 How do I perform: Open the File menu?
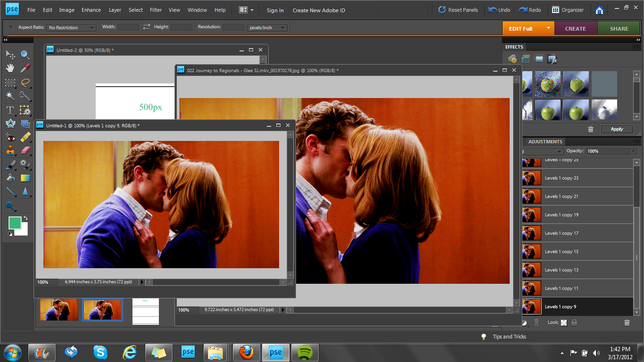[x=31, y=10]
